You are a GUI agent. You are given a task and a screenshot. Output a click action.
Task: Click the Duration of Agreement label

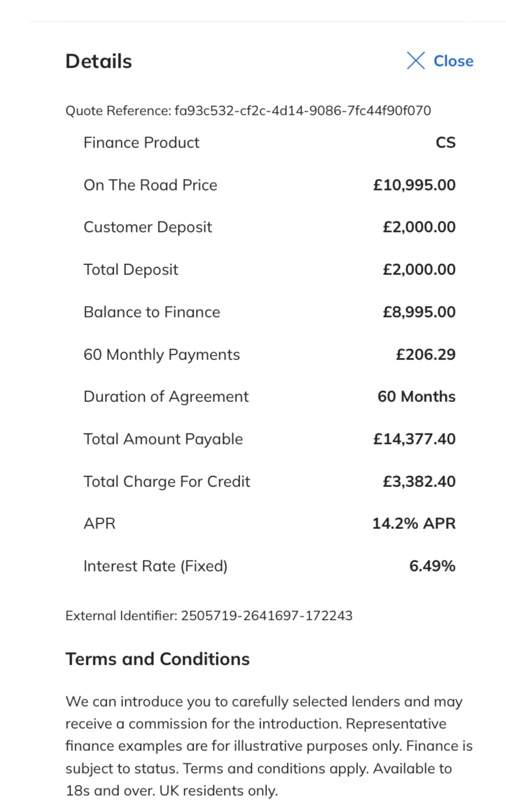point(166,397)
